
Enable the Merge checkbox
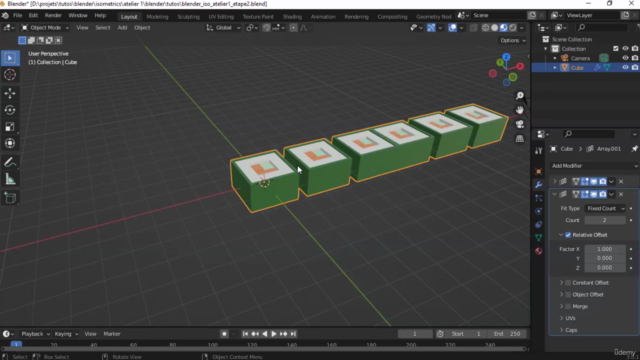click(x=568, y=307)
